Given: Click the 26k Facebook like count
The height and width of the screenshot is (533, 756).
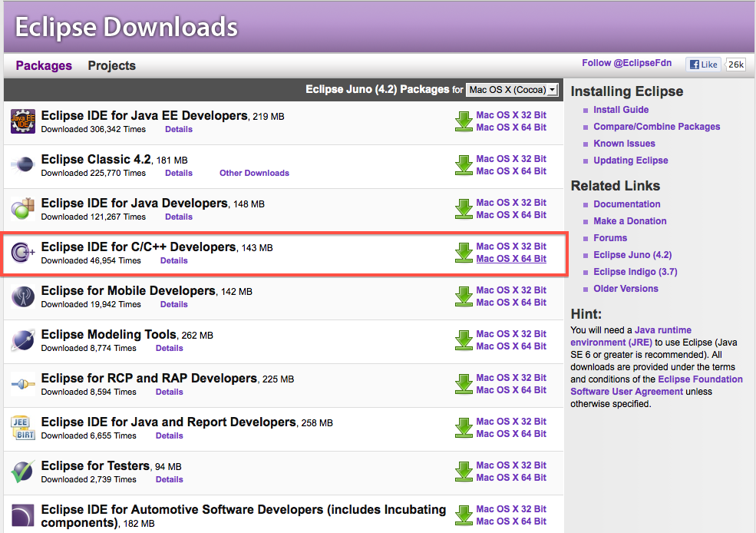Looking at the screenshot, I should pos(735,65).
